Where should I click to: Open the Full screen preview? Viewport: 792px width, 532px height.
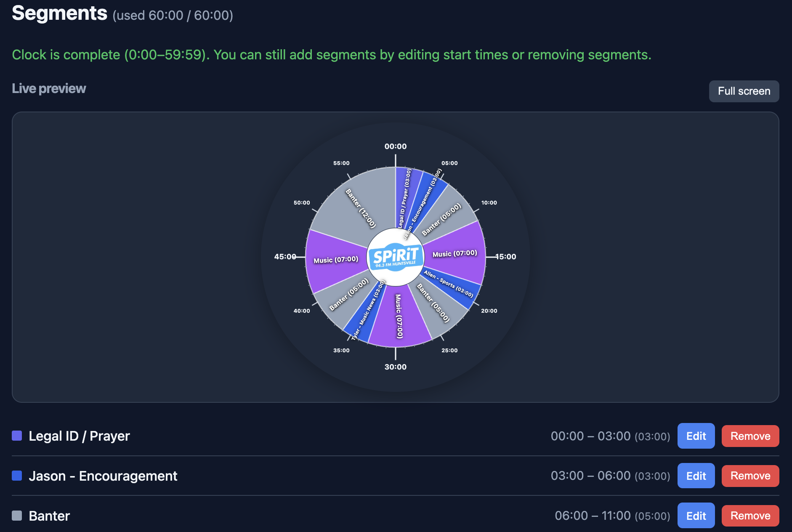[x=743, y=91]
